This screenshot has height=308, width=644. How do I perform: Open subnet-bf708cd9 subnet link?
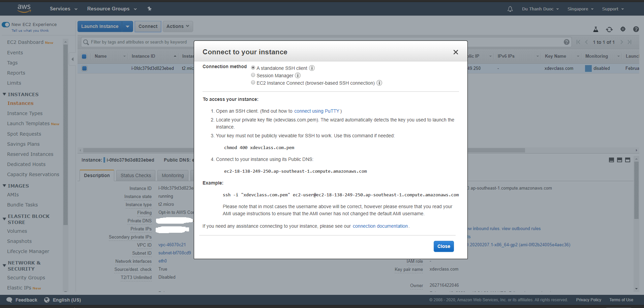point(175,253)
